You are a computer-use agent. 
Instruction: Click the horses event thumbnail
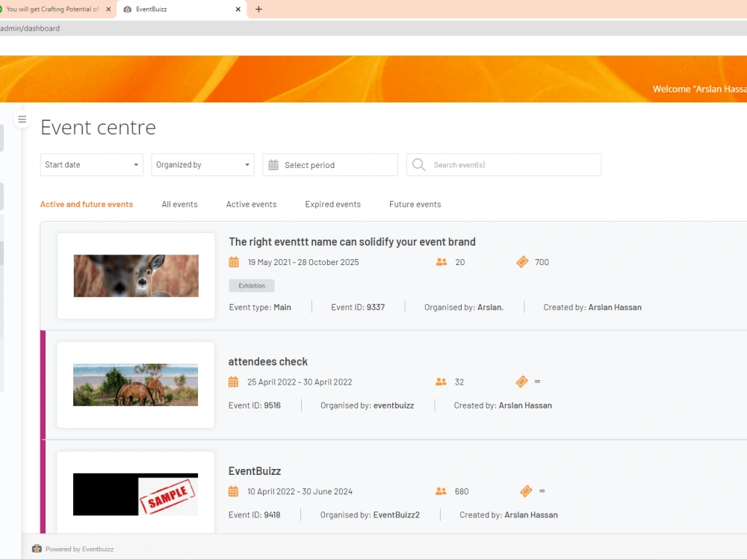click(x=135, y=385)
